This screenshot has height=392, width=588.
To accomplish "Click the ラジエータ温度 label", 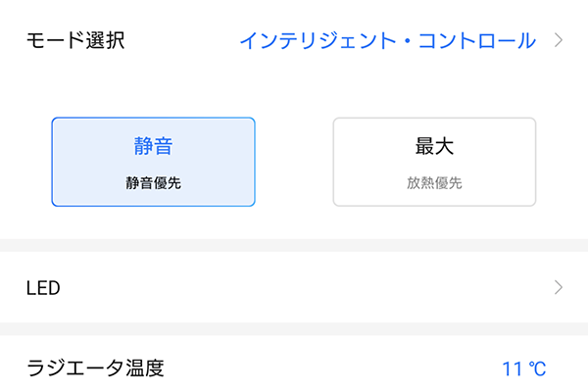I will pyautogui.click(x=95, y=368).
